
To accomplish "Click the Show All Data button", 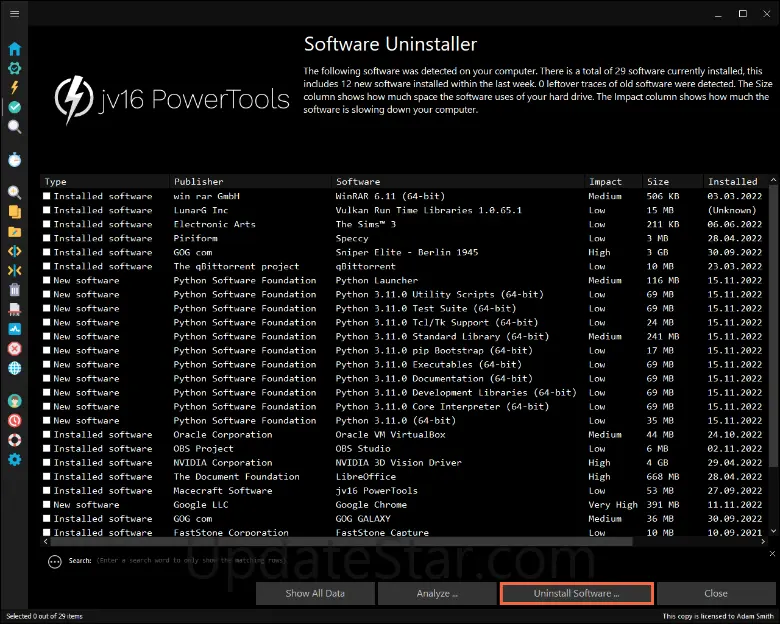I will [x=314, y=593].
